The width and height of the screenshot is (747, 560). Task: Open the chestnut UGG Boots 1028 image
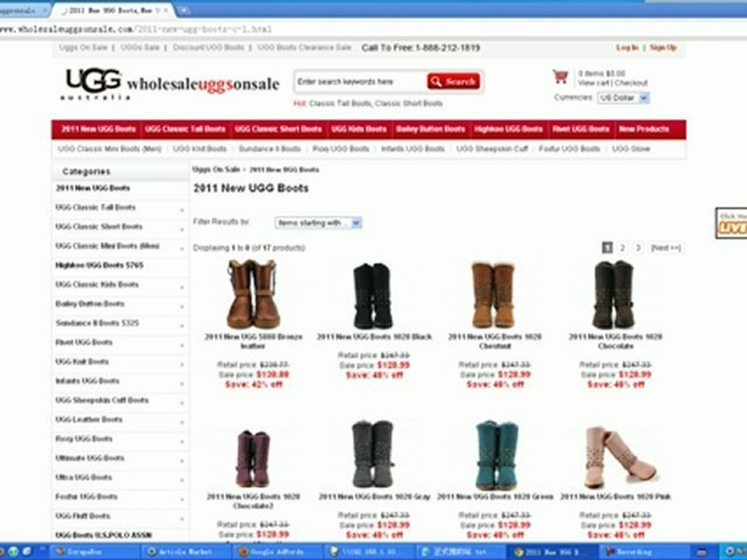[x=493, y=295]
